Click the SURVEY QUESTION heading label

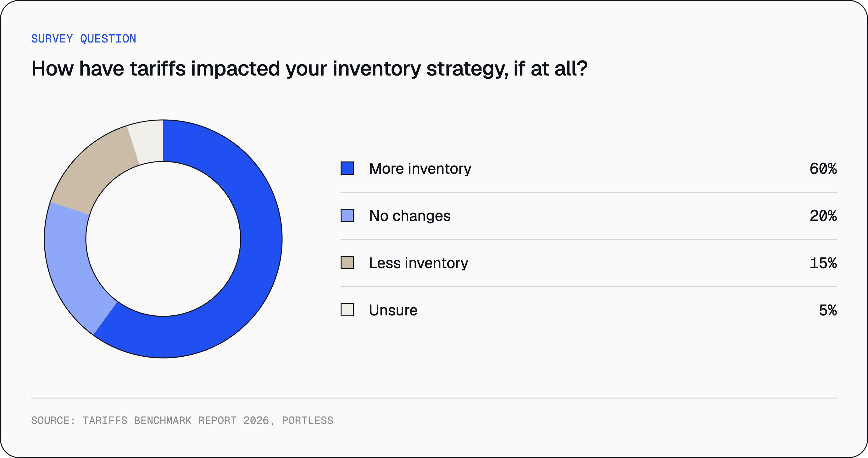click(84, 38)
